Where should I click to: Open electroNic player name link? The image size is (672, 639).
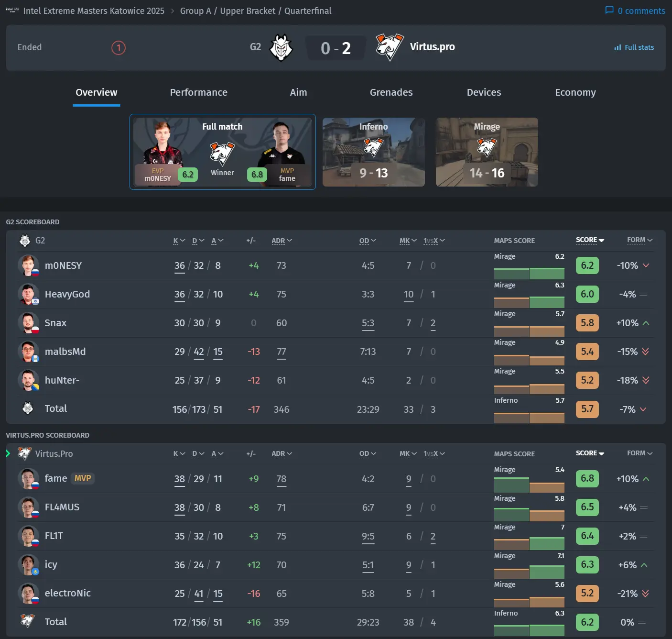pyautogui.click(x=67, y=593)
